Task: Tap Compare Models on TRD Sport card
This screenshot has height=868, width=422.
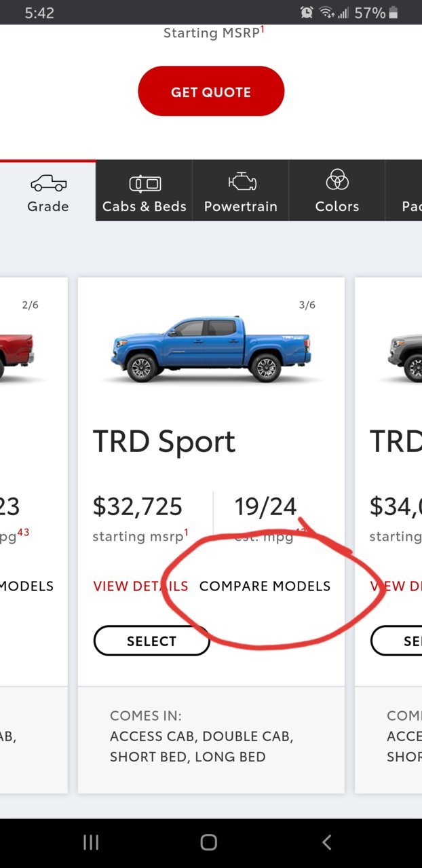Action: pos(265,586)
